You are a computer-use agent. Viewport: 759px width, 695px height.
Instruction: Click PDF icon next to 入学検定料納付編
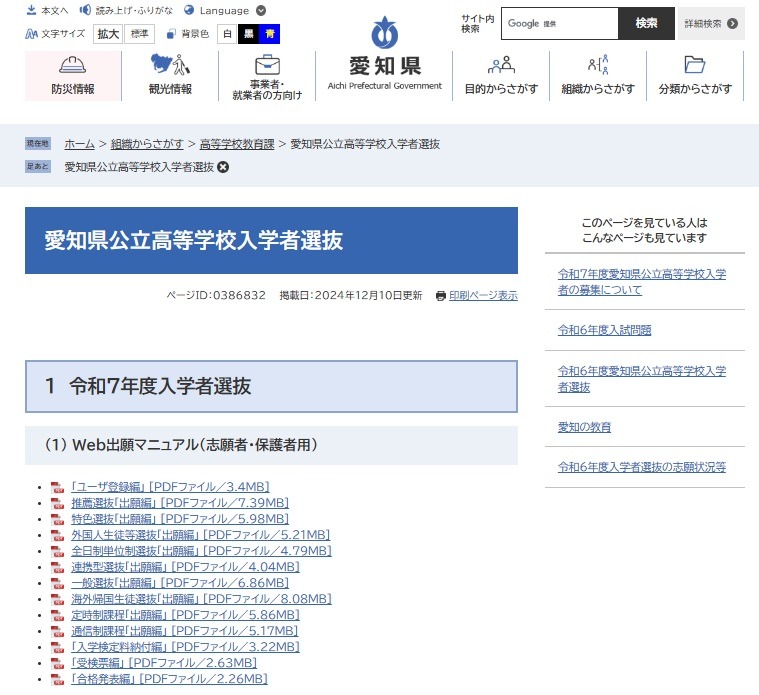point(58,647)
